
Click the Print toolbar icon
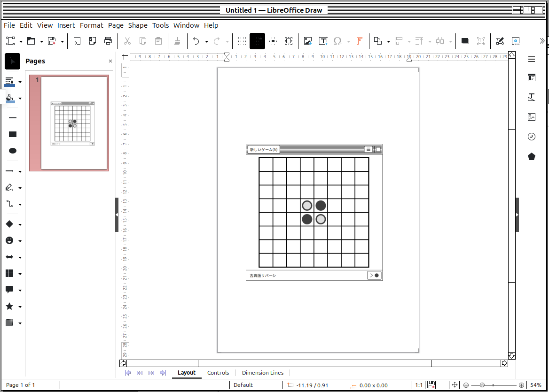(x=108, y=41)
